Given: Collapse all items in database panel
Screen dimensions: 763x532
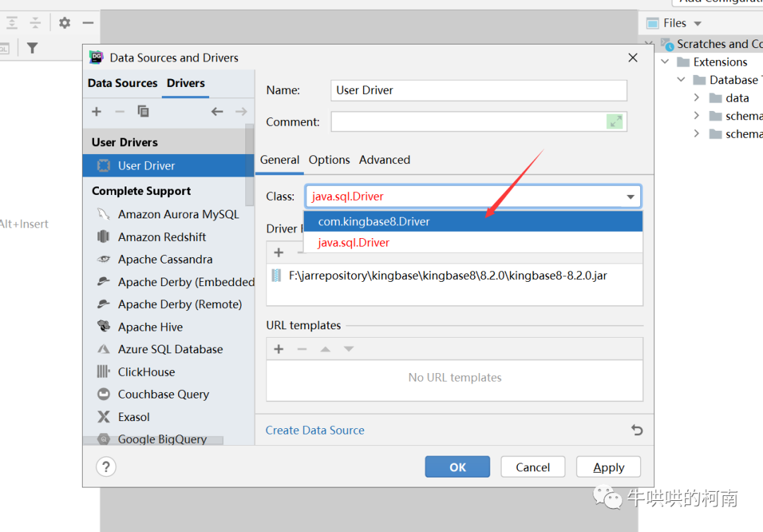Looking at the screenshot, I should [35, 23].
